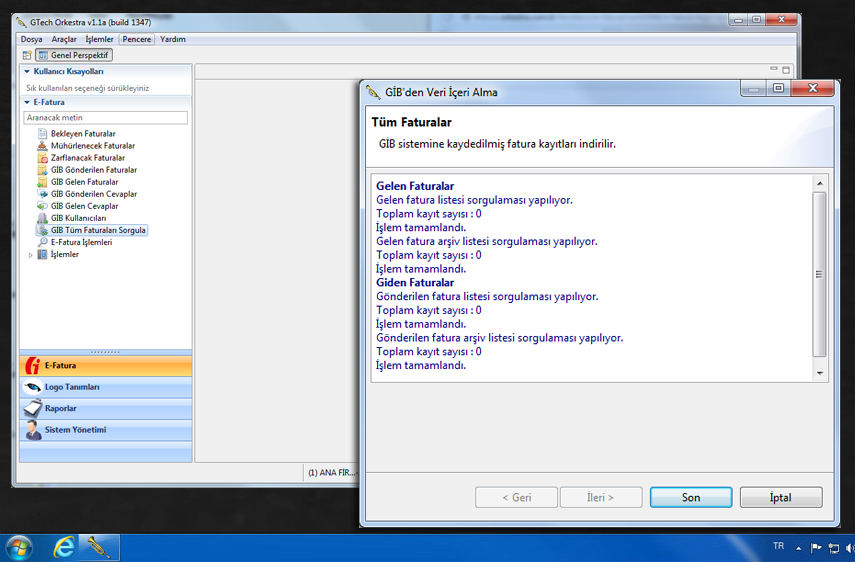This screenshot has height=562, width=855.
Task: Click the TR language indicator in tray
Action: (x=778, y=546)
